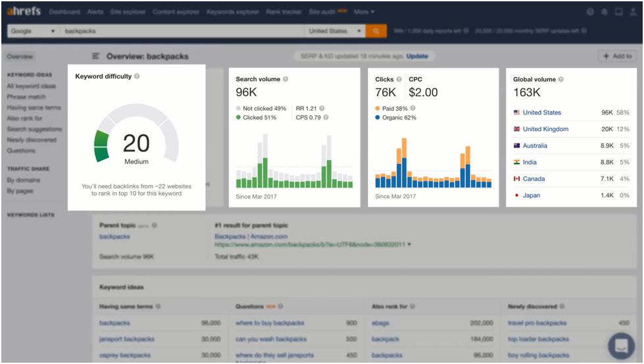Click the green Clicked 51% legend dot

238,118
